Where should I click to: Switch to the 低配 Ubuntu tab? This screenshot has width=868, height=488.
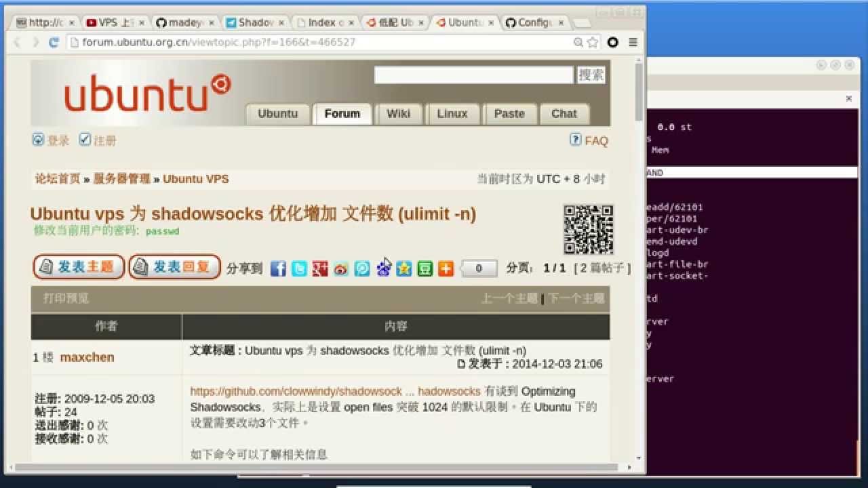[395, 22]
